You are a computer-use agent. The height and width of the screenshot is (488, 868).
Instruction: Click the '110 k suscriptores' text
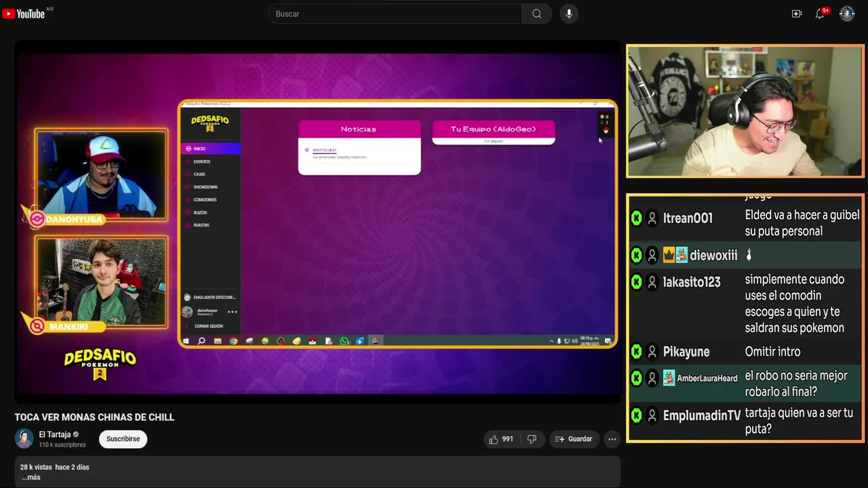pyautogui.click(x=62, y=445)
